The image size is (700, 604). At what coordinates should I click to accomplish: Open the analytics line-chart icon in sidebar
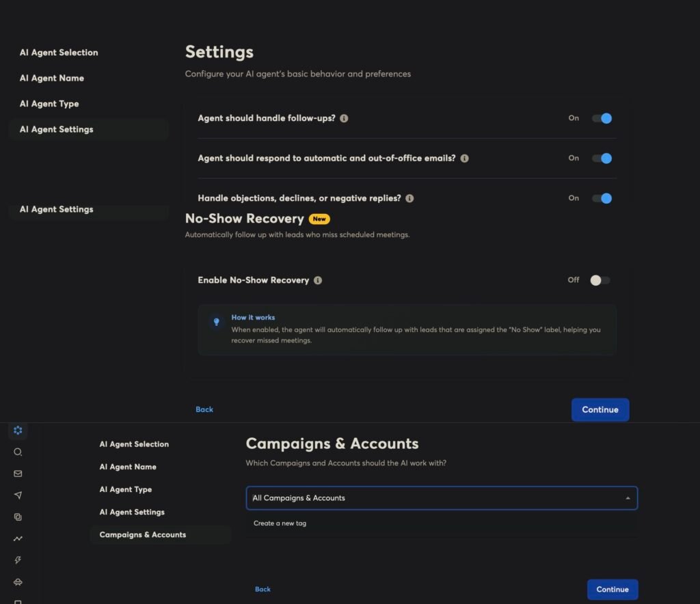(18, 538)
